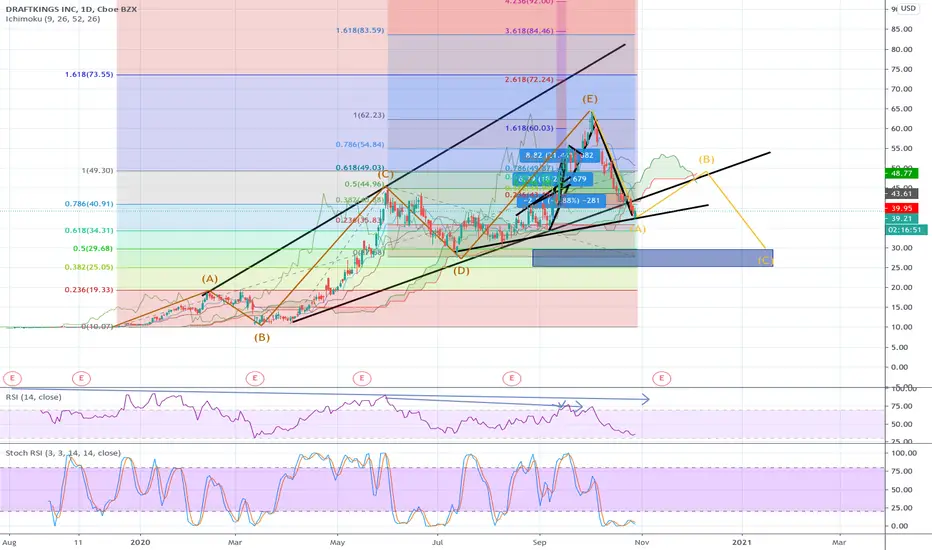Click the 2021 label on the time axis
Image resolution: width=932 pixels, height=550 pixels.
point(741,542)
